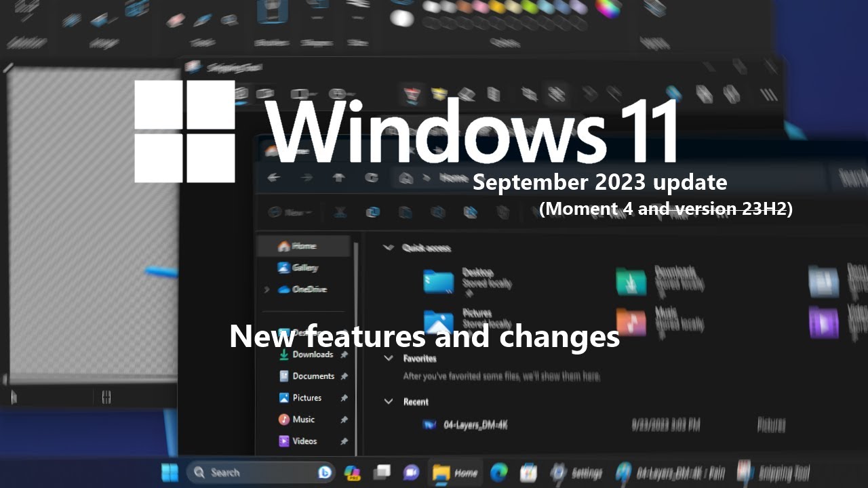Switch to Snipping Tool taskbar button
The width and height of the screenshot is (868, 488).
point(774,472)
